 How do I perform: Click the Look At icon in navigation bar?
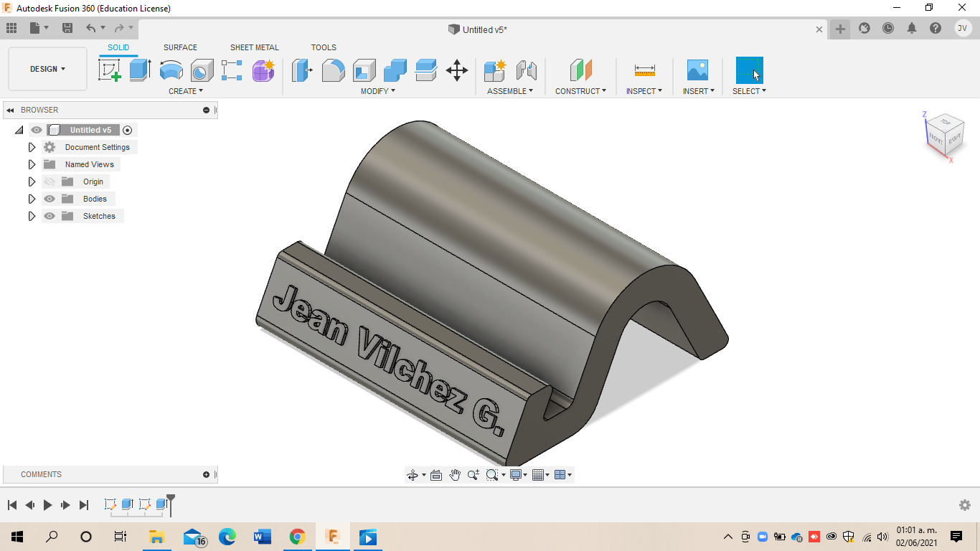pyautogui.click(x=435, y=475)
